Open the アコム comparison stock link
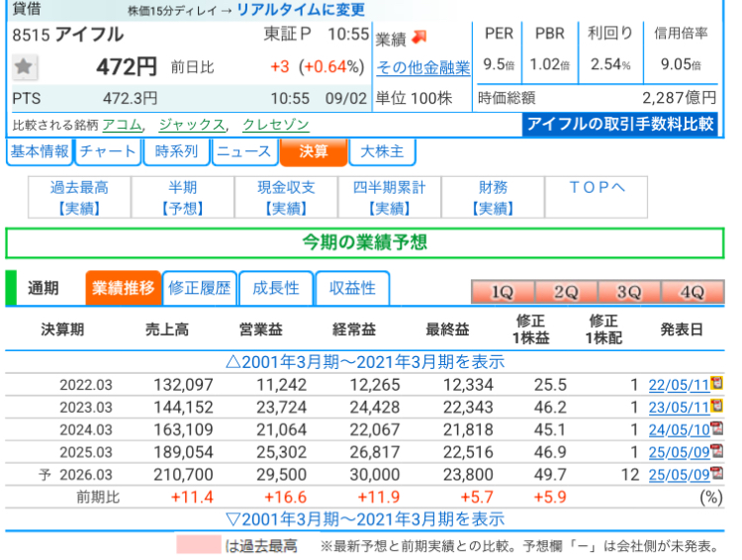The height and width of the screenshot is (560, 742). 122,125
